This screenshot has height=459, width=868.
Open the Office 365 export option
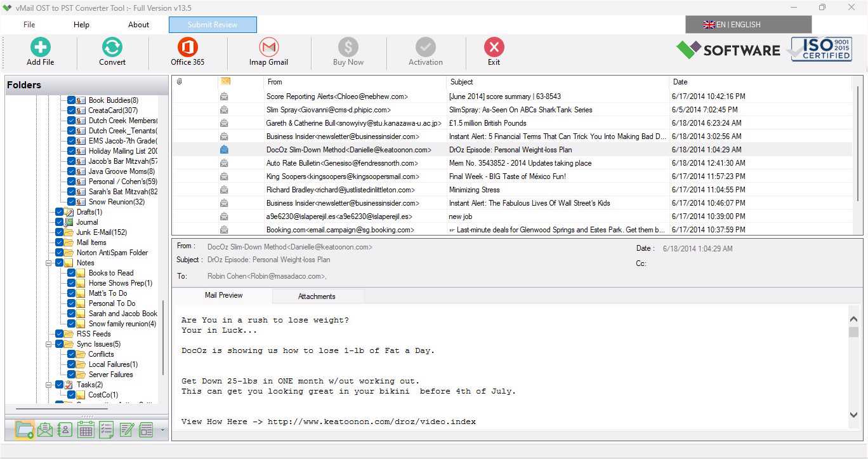click(x=187, y=48)
